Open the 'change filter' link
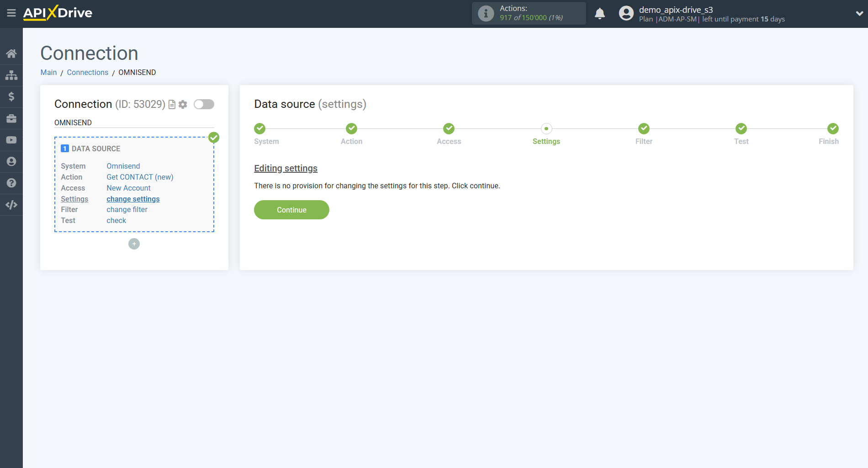This screenshot has width=868, height=468. pyautogui.click(x=127, y=209)
